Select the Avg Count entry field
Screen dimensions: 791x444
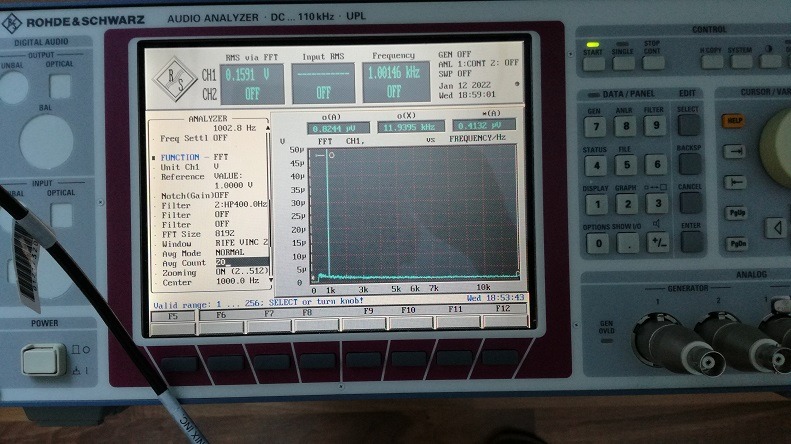coord(242,262)
